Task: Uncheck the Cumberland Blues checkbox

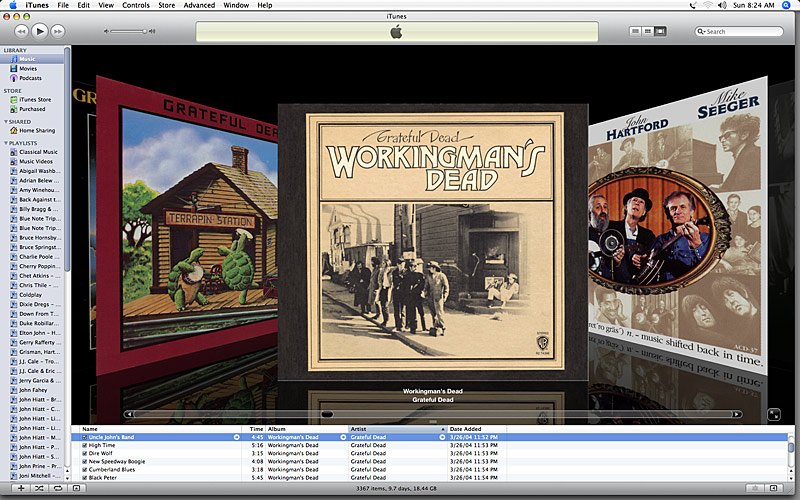Action: click(x=85, y=469)
